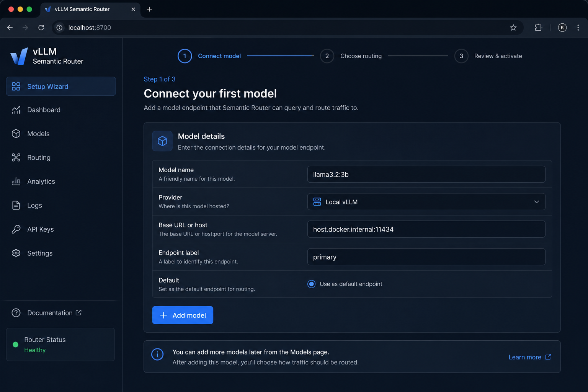Viewport: 588px width, 392px height.
Task: Open the profile K avatar icon
Action: pyautogui.click(x=562, y=28)
